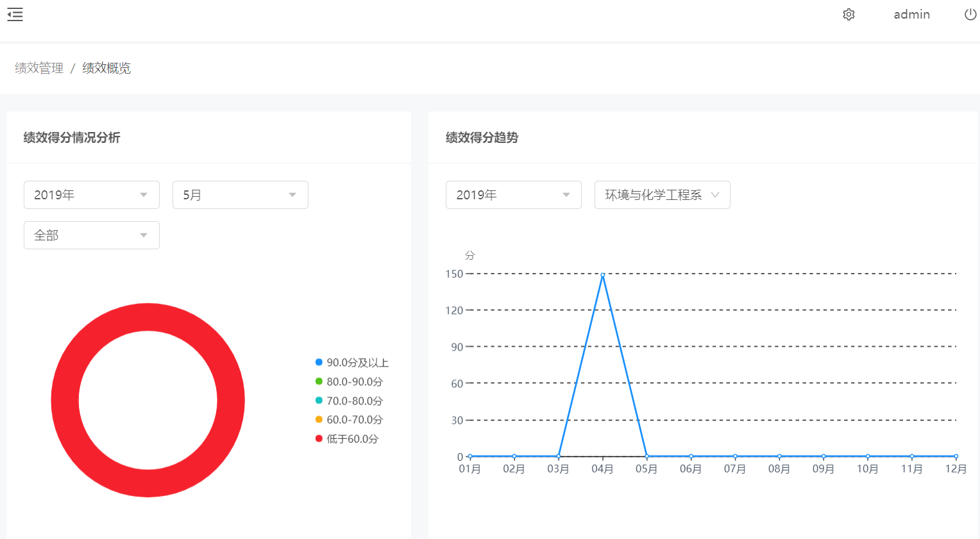This screenshot has width=980, height=539.
Task: Click the power logout icon
Action: (x=970, y=15)
